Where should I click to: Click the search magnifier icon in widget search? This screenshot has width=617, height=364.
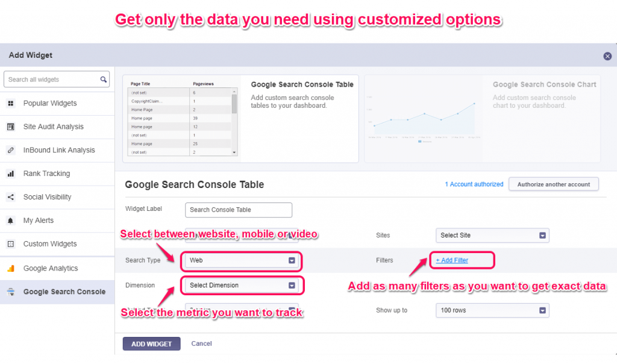click(104, 80)
